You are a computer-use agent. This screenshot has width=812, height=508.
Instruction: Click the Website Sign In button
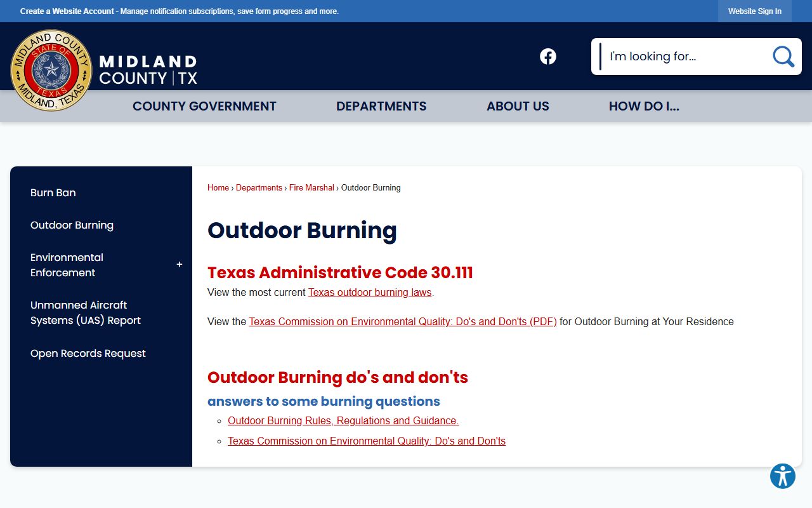[x=754, y=11]
